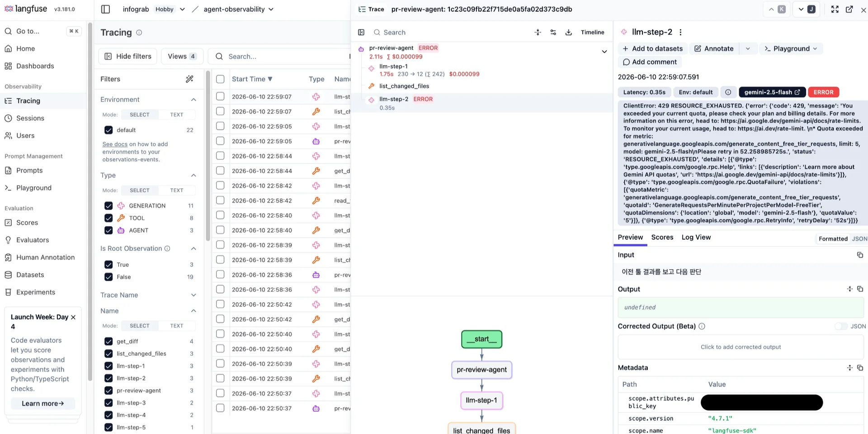Click the Add comment button
The image size is (868, 434).
650,62
